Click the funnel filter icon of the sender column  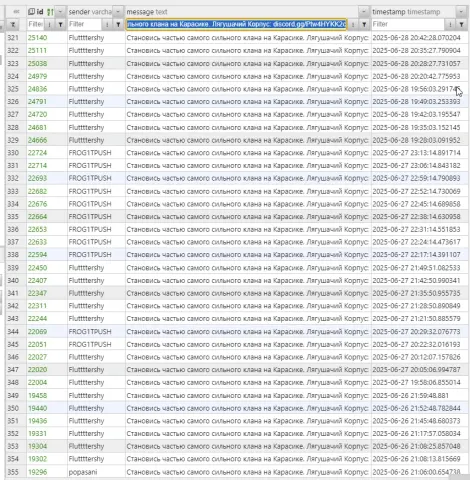click(118, 24)
